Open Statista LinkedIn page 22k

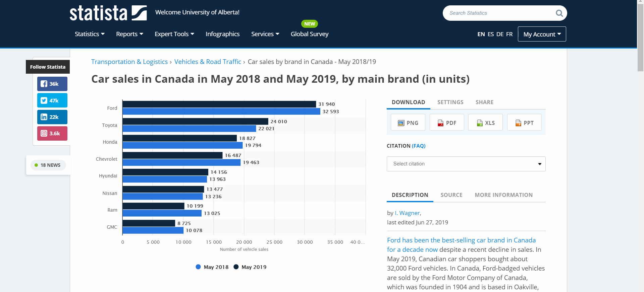click(x=52, y=117)
